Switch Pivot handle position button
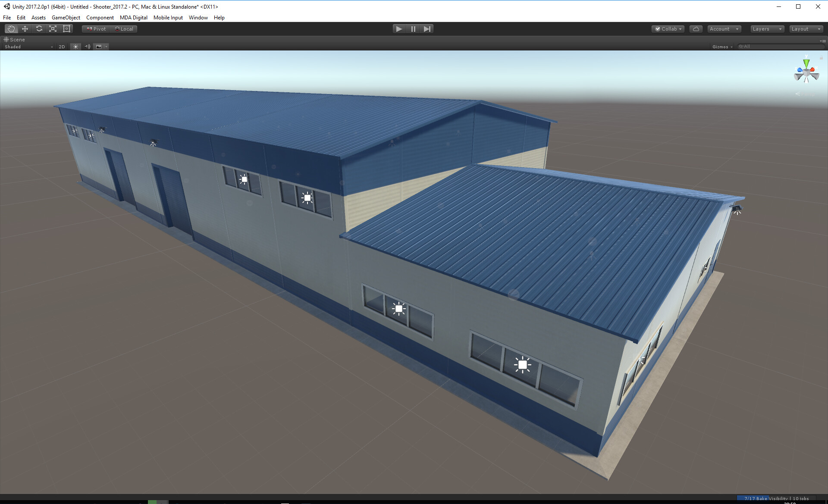The width and height of the screenshot is (828, 504). pos(96,29)
